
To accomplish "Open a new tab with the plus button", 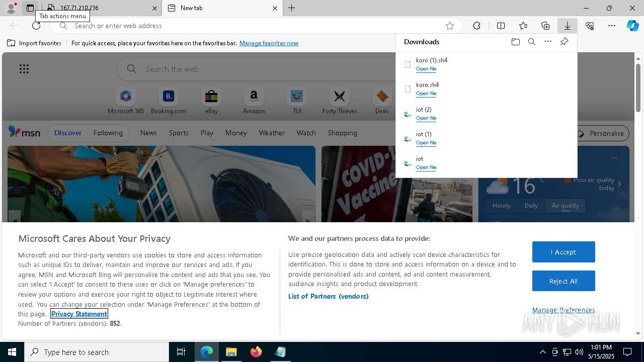I will pos(291,8).
